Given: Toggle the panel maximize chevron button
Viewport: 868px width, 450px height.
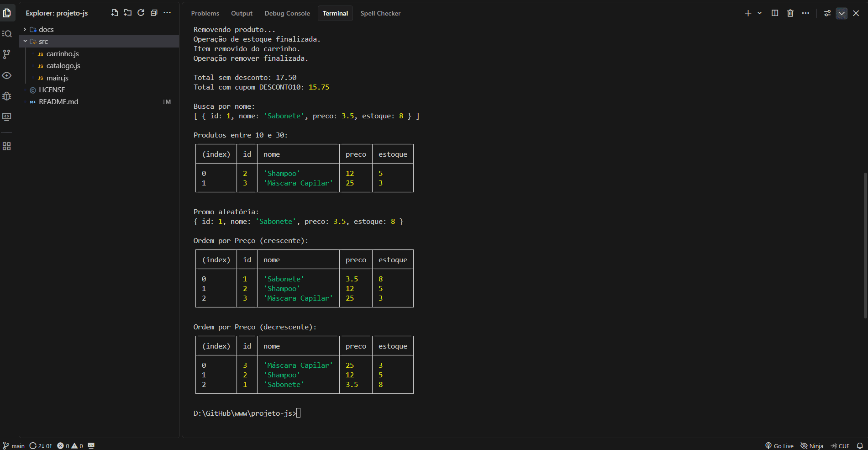Looking at the screenshot, I should (842, 13).
